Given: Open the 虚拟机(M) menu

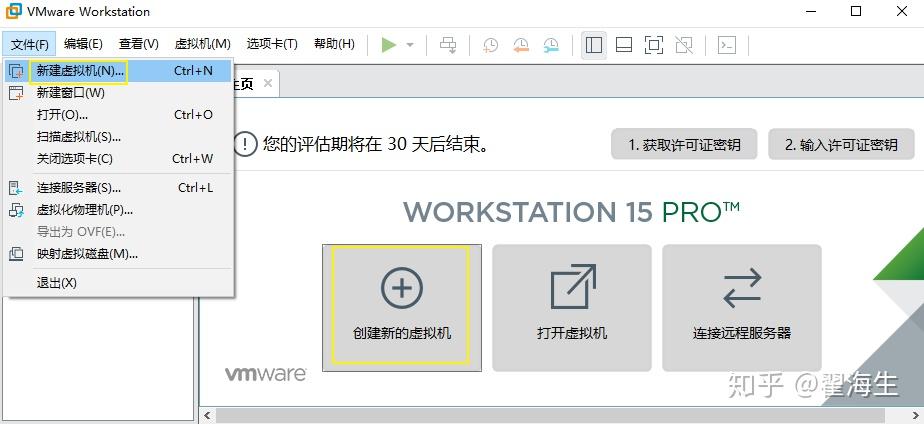Looking at the screenshot, I should [202, 44].
